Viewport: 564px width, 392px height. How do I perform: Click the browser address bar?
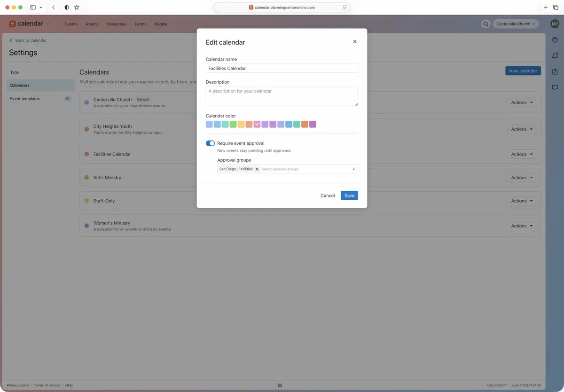[x=282, y=8]
